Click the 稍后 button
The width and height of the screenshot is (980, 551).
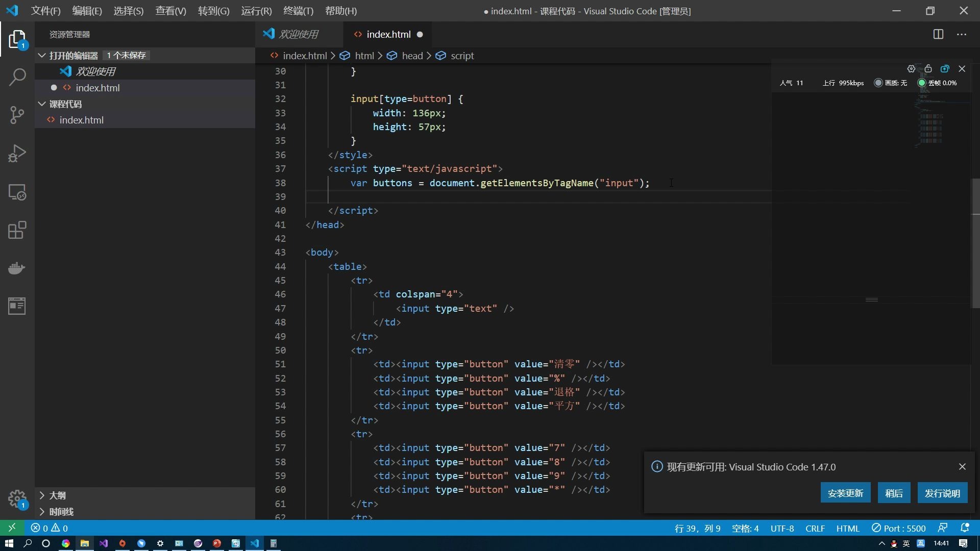tap(894, 493)
